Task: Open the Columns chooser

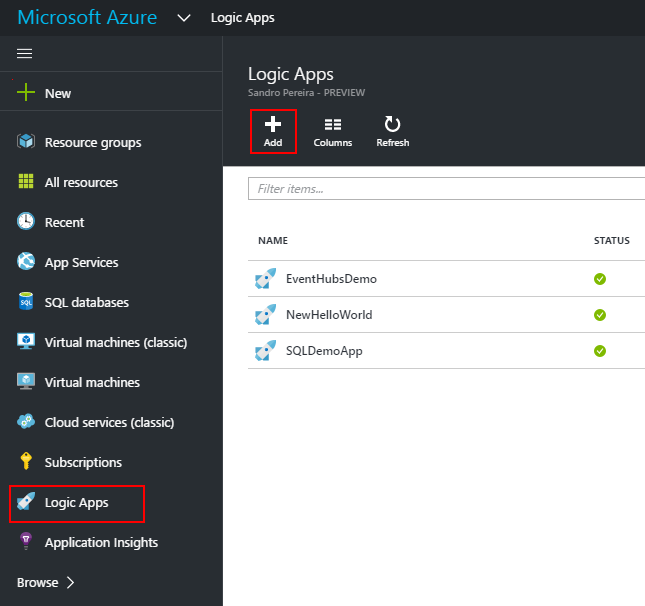Action: tap(333, 131)
